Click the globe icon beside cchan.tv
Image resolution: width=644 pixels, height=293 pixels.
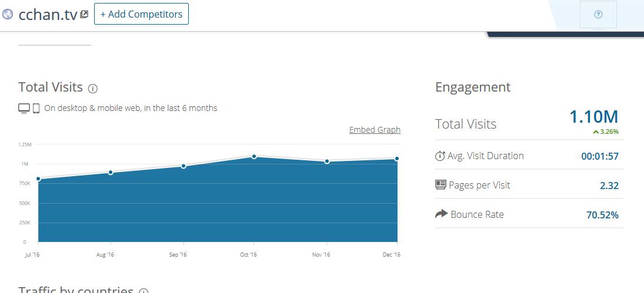(8, 14)
